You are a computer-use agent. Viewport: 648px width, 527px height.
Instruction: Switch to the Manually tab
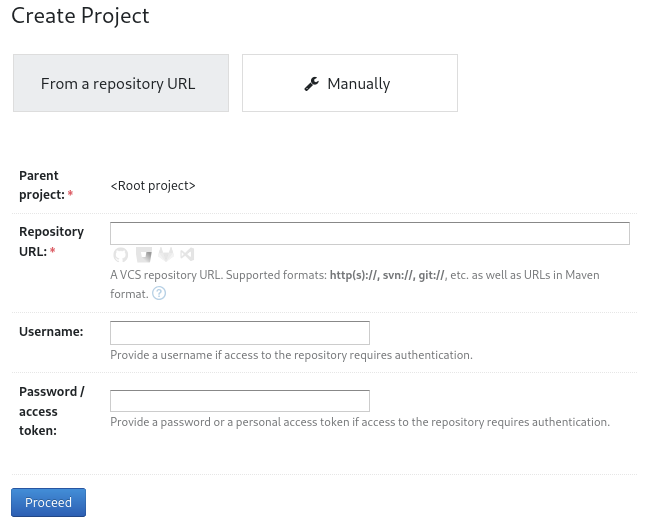click(x=350, y=83)
